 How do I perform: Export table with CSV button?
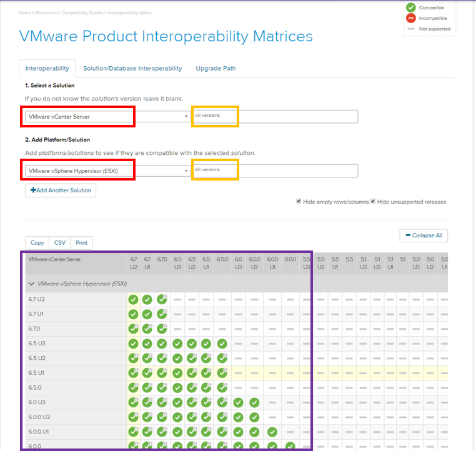pos(60,243)
